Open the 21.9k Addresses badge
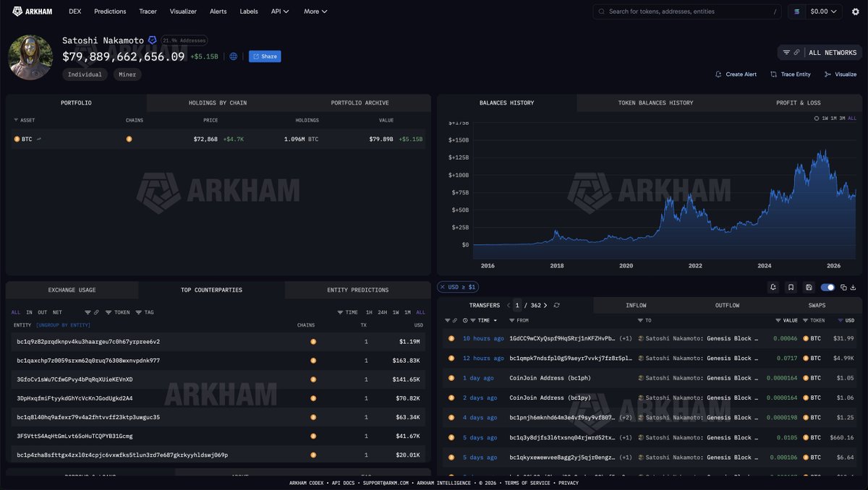Image resolution: width=868 pixels, height=490 pixels. tap(184, 40)
